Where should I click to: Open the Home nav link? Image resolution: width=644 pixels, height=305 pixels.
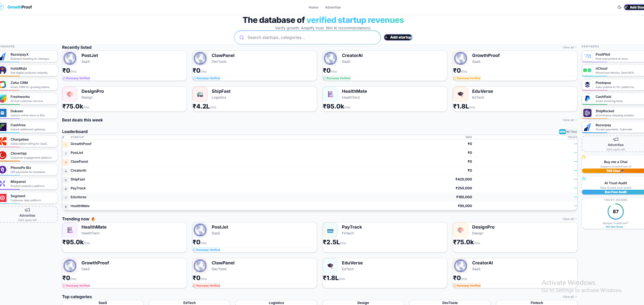(x=313, y=8)
